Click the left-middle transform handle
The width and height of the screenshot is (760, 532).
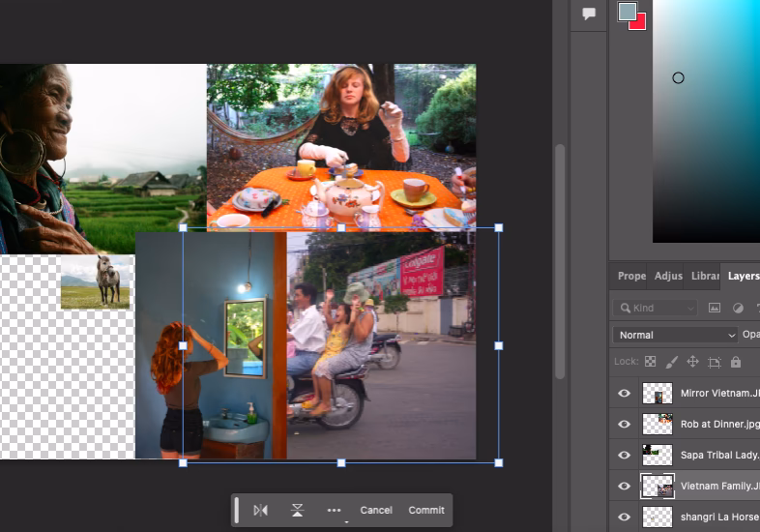[x=183, y=345]
